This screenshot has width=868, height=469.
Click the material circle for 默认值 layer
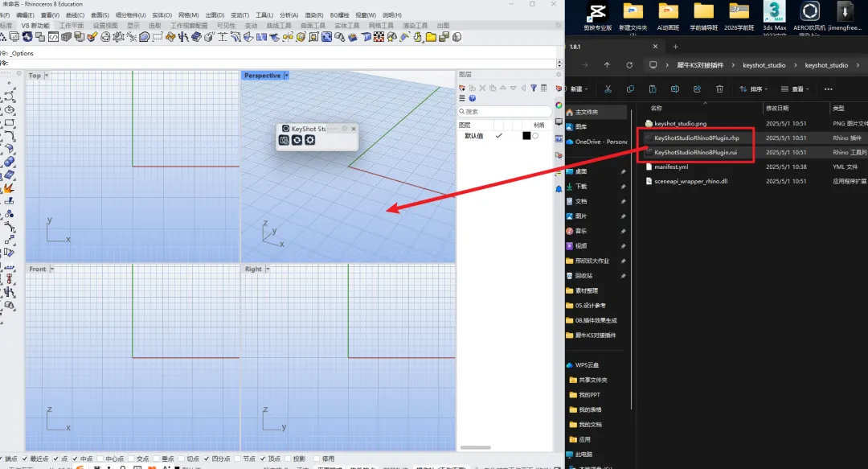(x=536, y=136)
